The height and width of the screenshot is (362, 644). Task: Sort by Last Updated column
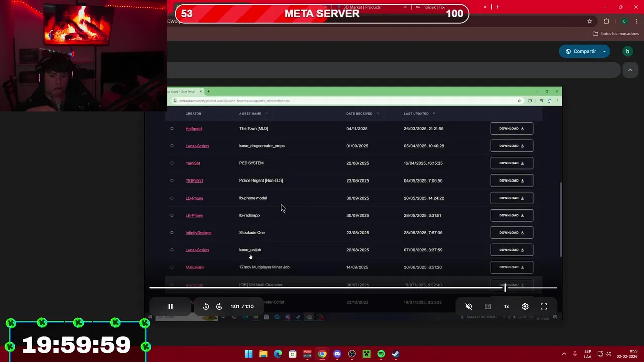click(419, 114)
